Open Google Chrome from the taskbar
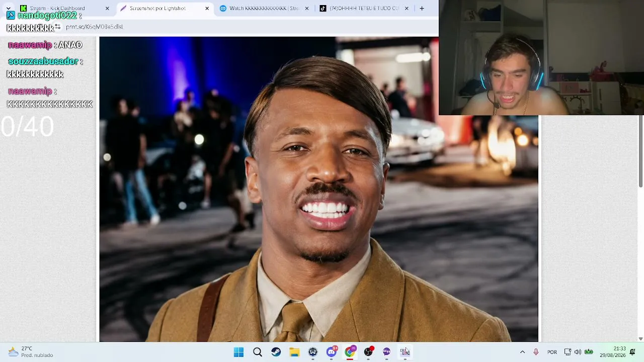Screen dimensions: 644x362 [350, 352]
